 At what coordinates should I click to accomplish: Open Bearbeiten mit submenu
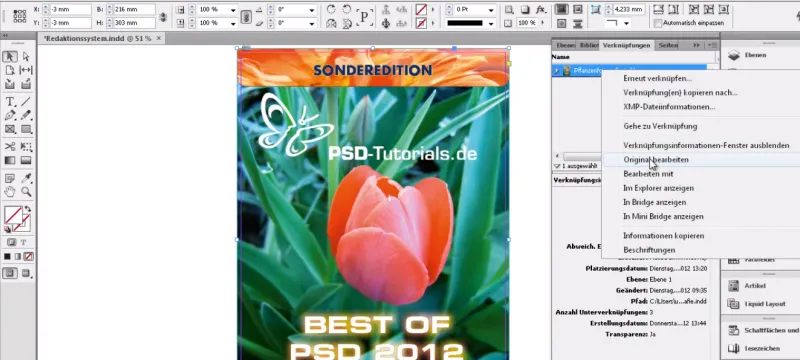tap(648, 174)
